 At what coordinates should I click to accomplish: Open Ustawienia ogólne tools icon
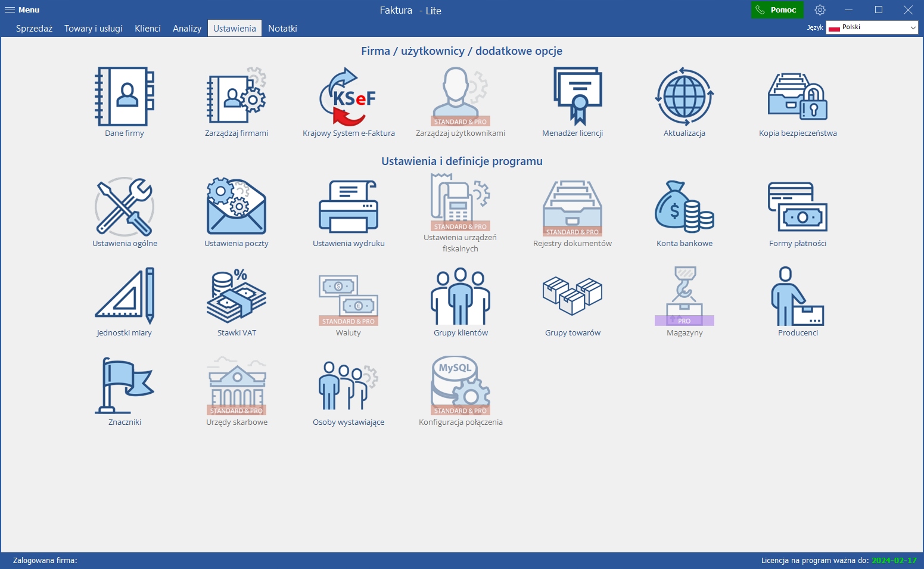[x=125, y=207]
